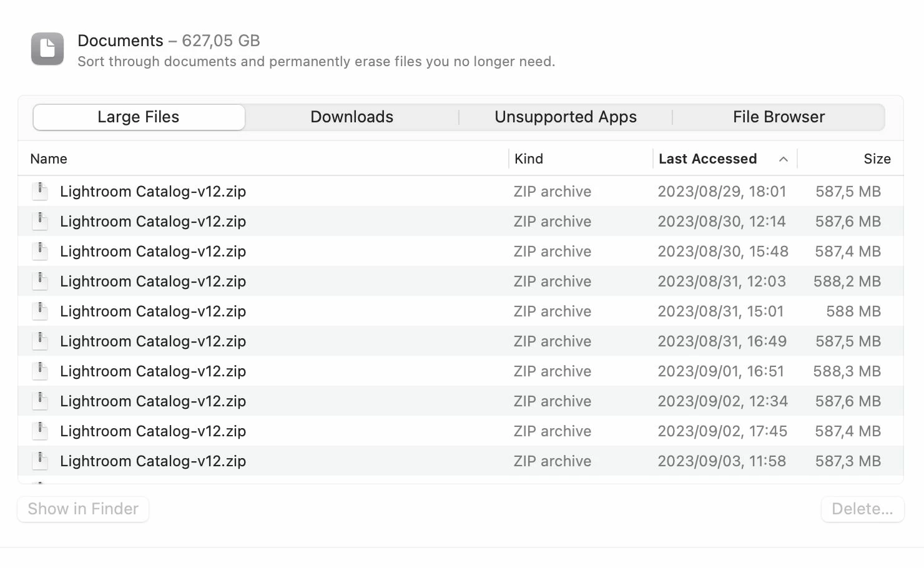Select file name accessed 2023/09/02, 17:45
Image resolution: width=924 pixels, height=568 pixels.
pos(153,431)
